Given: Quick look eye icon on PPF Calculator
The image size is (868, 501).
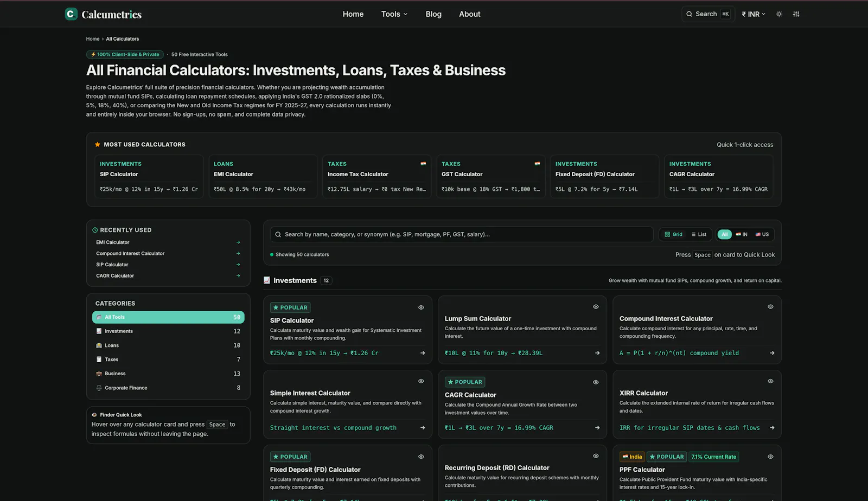Looking at the screenshot, I should click(x=770, y=457).
